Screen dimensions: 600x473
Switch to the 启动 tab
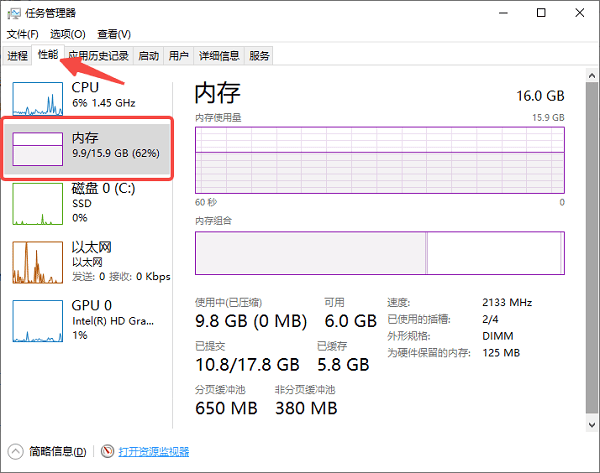tap(148, 56)
